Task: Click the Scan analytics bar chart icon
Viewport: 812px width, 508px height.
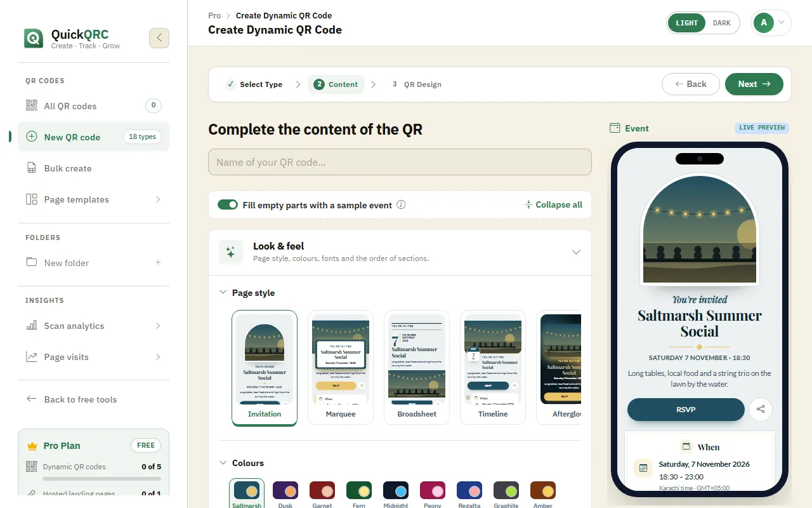Action: [x=31, y=325]
